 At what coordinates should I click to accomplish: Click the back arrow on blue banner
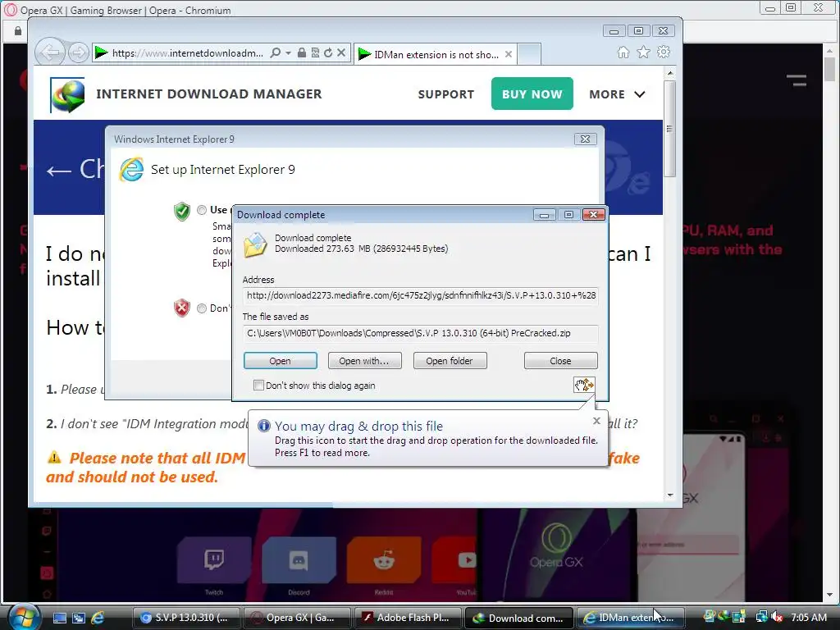59,171
